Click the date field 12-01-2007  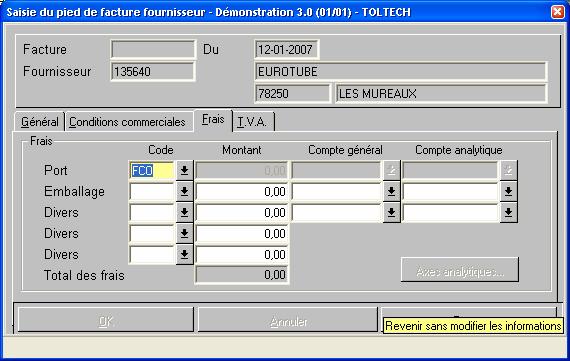[287, 49]
